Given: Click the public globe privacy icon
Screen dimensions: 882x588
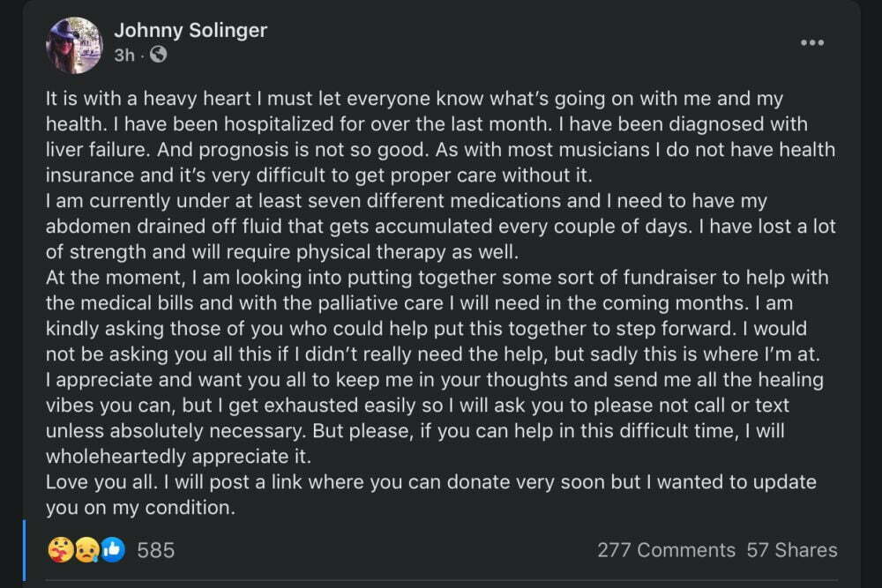Looking at the screenshot, I should pos(159,55).
